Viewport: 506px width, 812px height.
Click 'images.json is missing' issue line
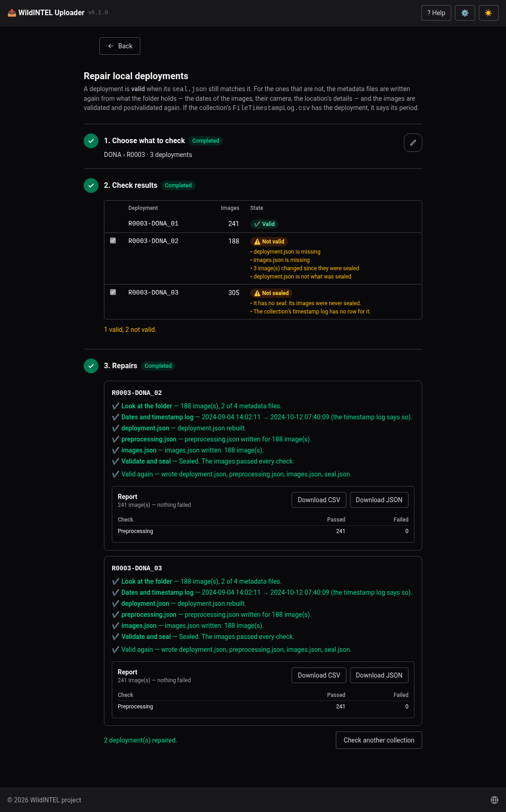(280, 260)
